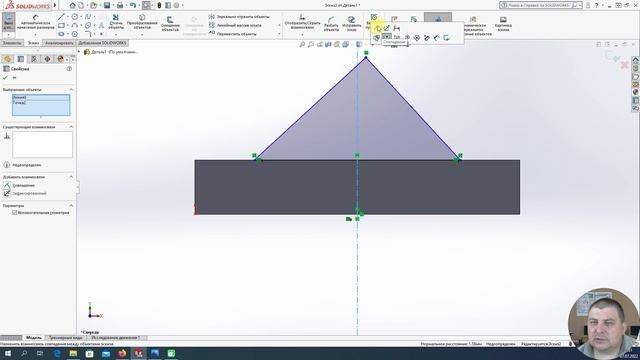The height and width of the screenshot is (360, 640).
Task: Click Undo icon in top toolbar
Action: [133, 5]
